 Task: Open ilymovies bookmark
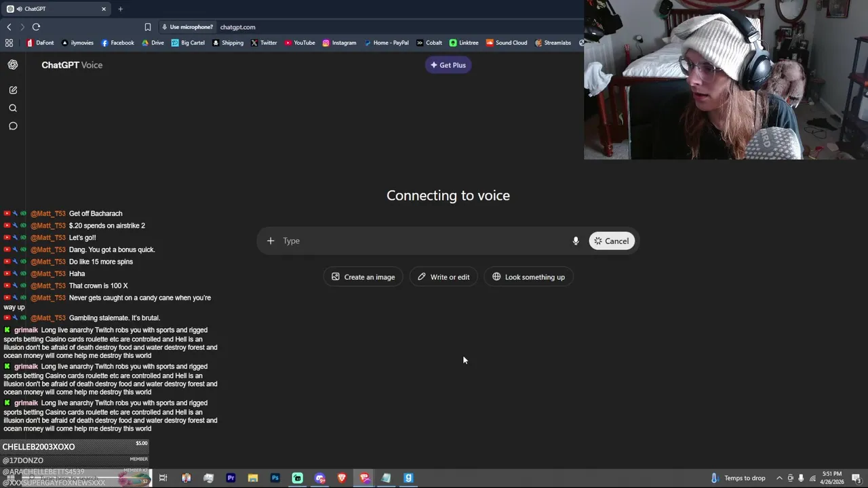[x=78, y=43]
